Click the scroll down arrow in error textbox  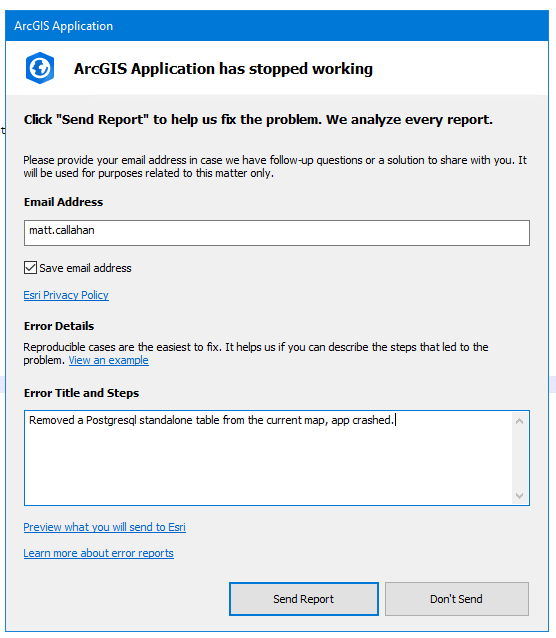(519, 496)
